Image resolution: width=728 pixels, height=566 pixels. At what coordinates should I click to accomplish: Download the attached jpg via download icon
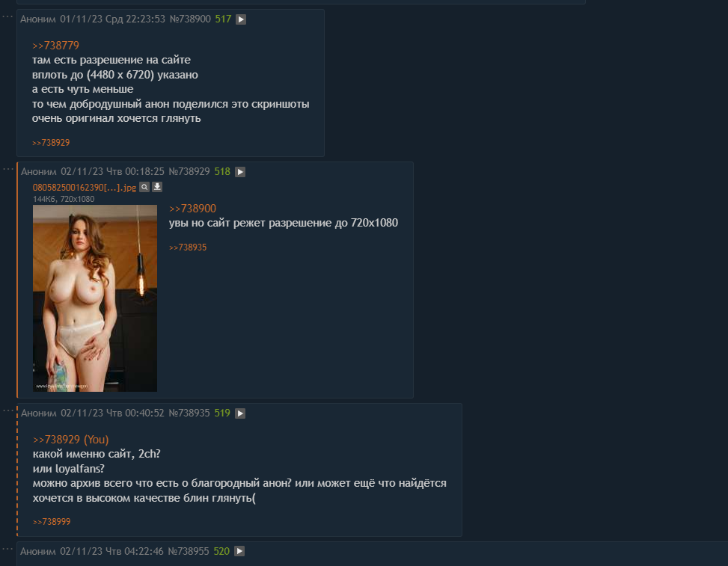(x=157, y=187)
